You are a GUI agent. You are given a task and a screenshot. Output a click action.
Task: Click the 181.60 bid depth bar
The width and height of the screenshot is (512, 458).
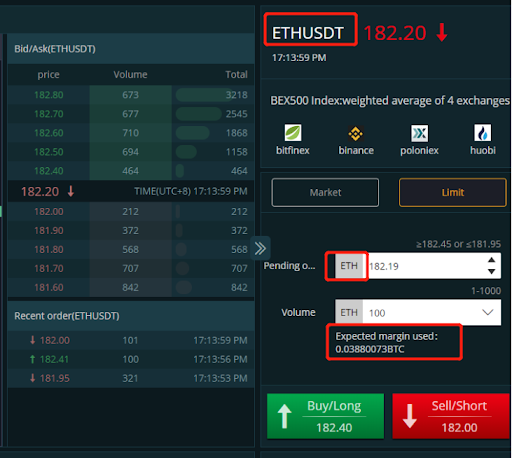[183, 287]
